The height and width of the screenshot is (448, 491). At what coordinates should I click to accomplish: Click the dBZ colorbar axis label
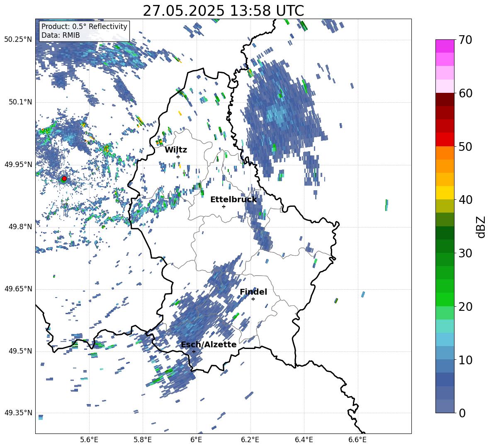[481, 227]
